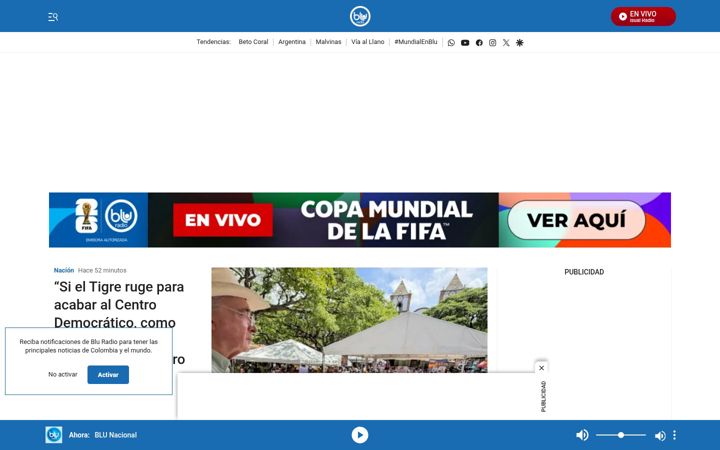Open the article photo with man in hat

(349, 320)
